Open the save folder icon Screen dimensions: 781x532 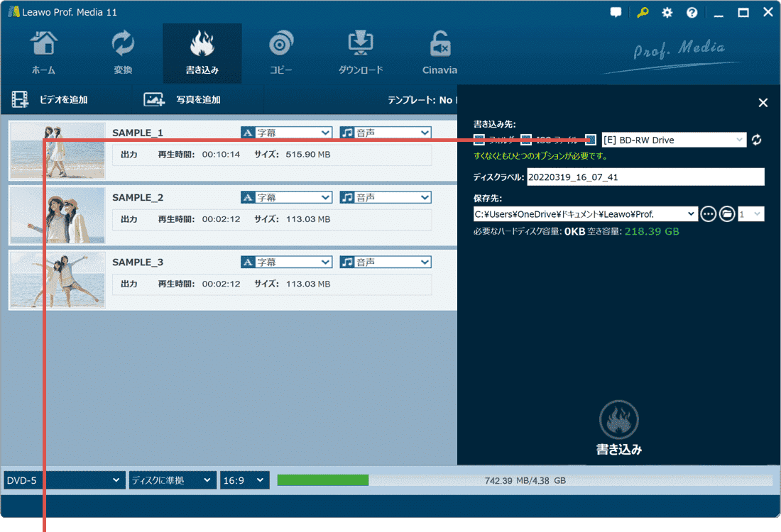726,214
